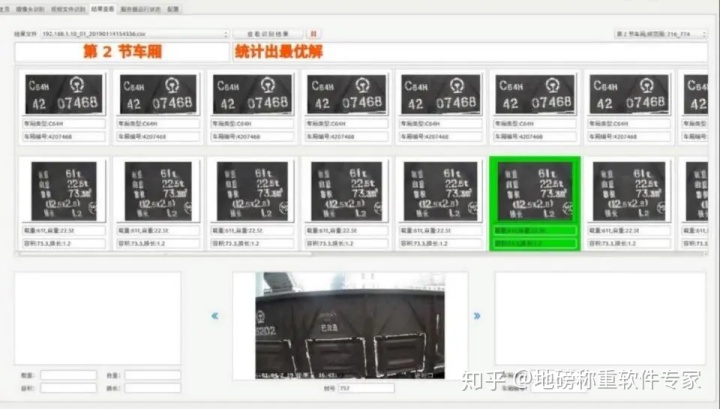Viewport: 720px width, 409px height.
Task: Select the third C64H 4207468 plate thumbnail
Action: pyautogui.click(x=253, y=94)
